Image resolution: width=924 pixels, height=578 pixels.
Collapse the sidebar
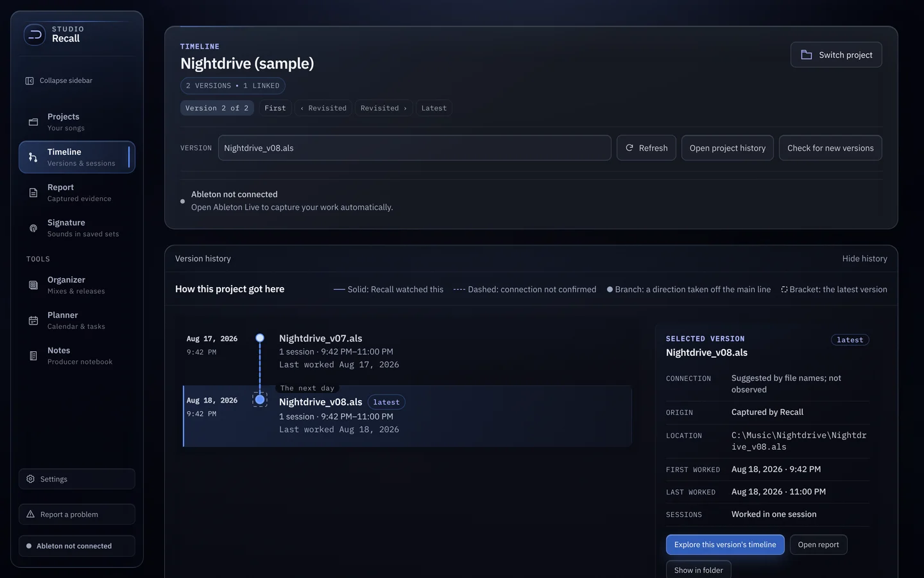pyautogui.click(x=77, y=81)
